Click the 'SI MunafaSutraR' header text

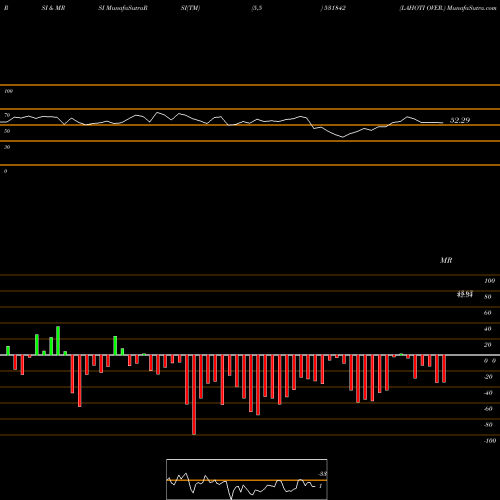pyautogui.click(x=123, y=8)
